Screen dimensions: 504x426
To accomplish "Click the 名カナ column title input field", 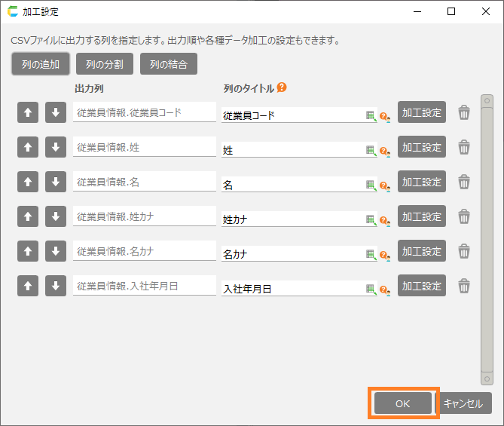I will 292,255.
